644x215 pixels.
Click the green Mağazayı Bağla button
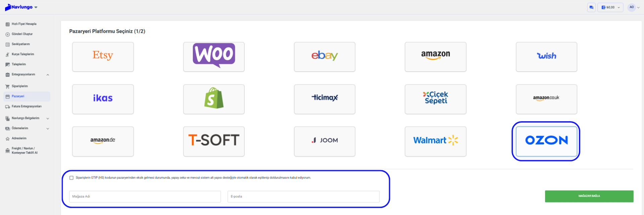coord(589,196)
